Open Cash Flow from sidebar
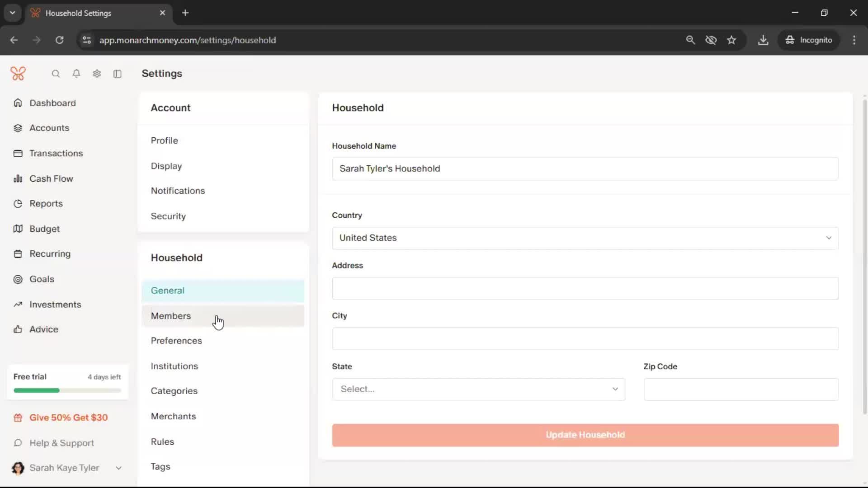This screenshot has height=488, width=868. click(51, 179)
